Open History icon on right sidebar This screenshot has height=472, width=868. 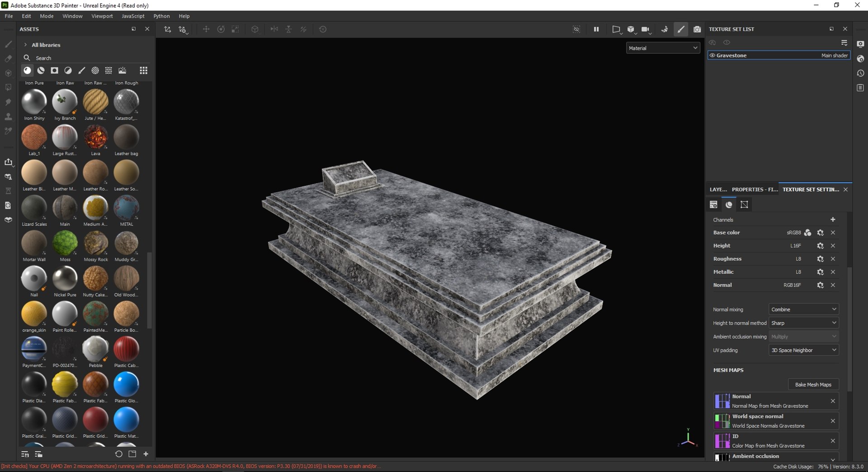[x=860, y=73]
